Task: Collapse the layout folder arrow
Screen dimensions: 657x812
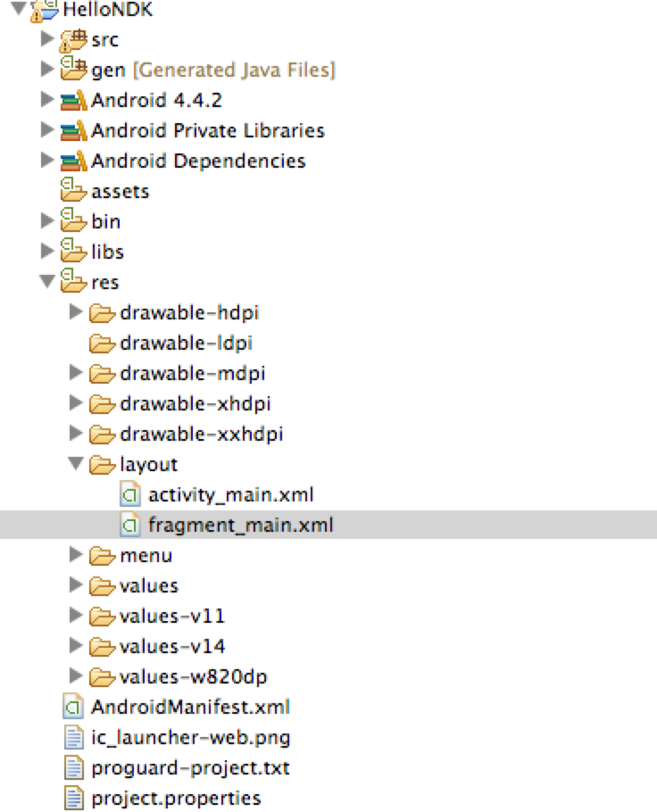Action: click(76, 464)
